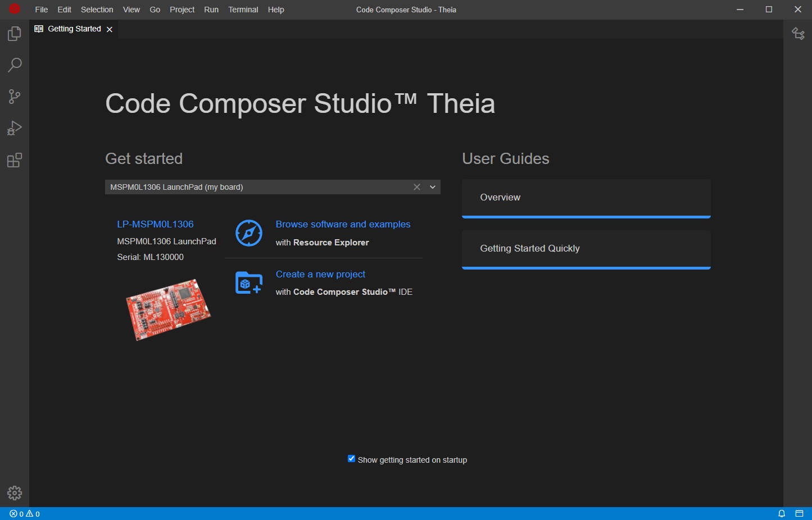Open the Search view icon
The height and width of the screenshot is (520, 812).
coord(15,65)
